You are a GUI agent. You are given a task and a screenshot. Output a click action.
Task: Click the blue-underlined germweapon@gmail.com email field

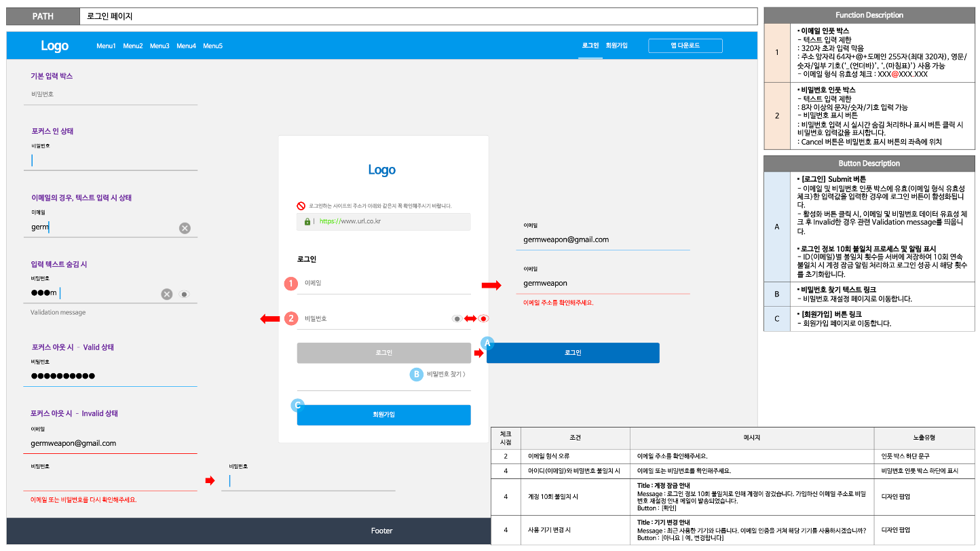click(x=603, y=240)
